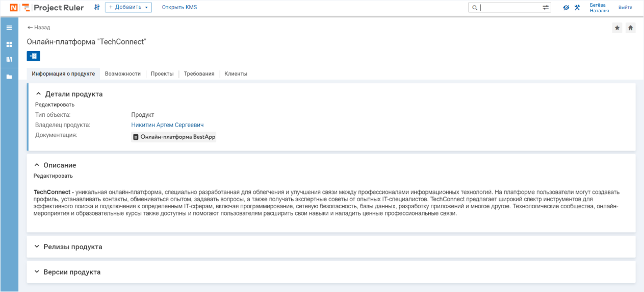Viewport: 644px width, 292px height.
Task: Click the blue move-object button under title
Action: click(x=34, y=56)
